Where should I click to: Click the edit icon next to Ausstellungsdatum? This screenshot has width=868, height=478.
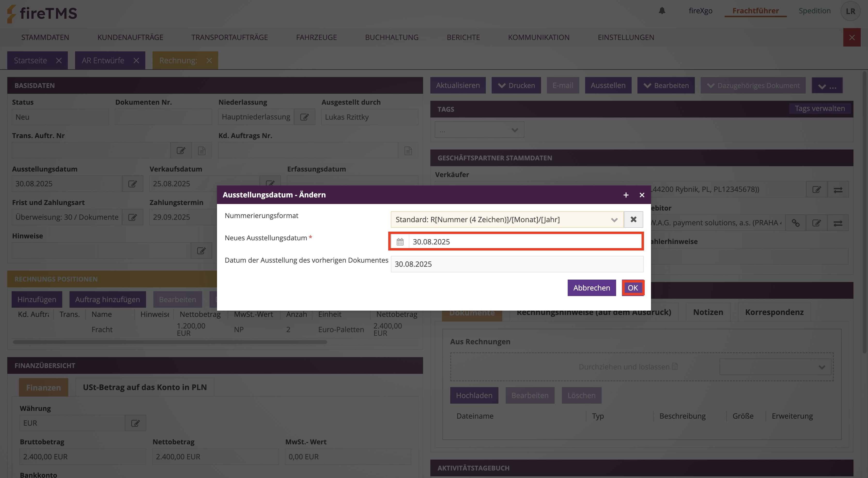[132, 184]
